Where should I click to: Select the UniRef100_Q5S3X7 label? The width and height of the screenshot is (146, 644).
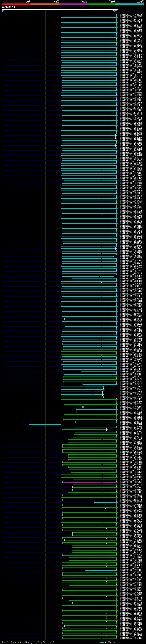(x=131, y=67)
